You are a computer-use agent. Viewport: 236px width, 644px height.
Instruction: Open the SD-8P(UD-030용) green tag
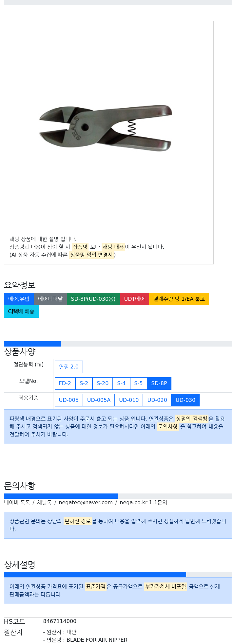pyautogui.click(x=93, y=299)
